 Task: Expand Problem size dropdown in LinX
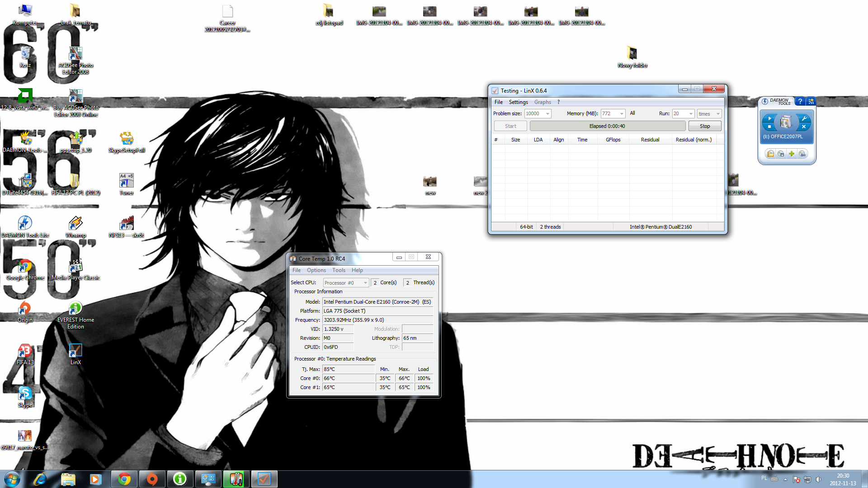pyautogui.click(x=547, y=114)
